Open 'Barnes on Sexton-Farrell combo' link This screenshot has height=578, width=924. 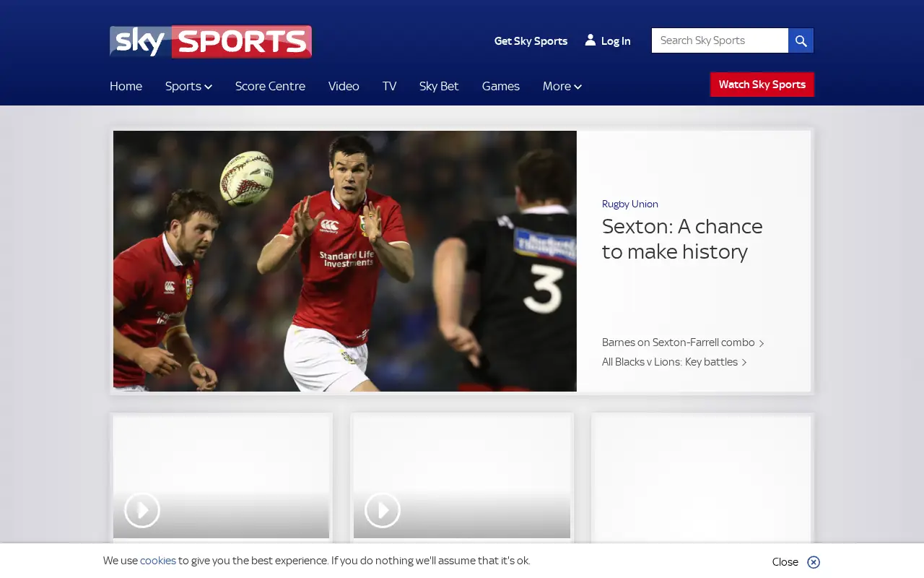(x=683, y=342)
